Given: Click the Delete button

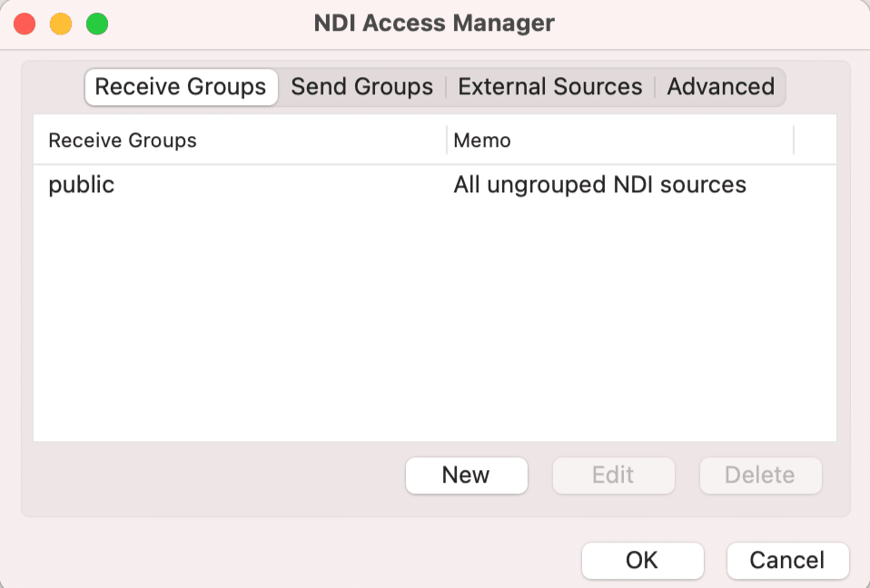Looking at the screenshot, I should tap(759, 475).
